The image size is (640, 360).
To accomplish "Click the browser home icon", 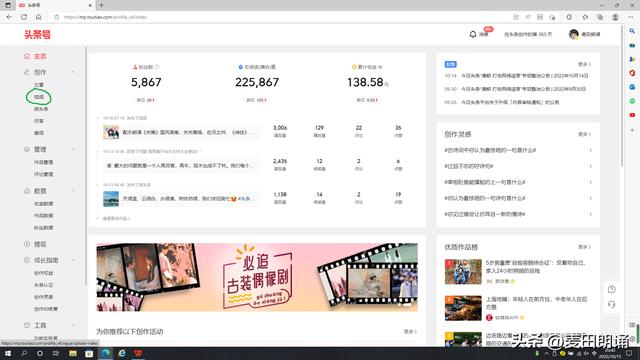I will click(x=38, y=17).
